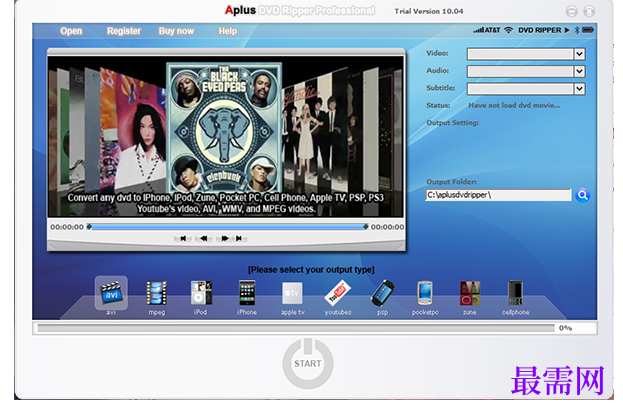Click the DVD RIPPER play arrow icon

(x=567, y=30)
